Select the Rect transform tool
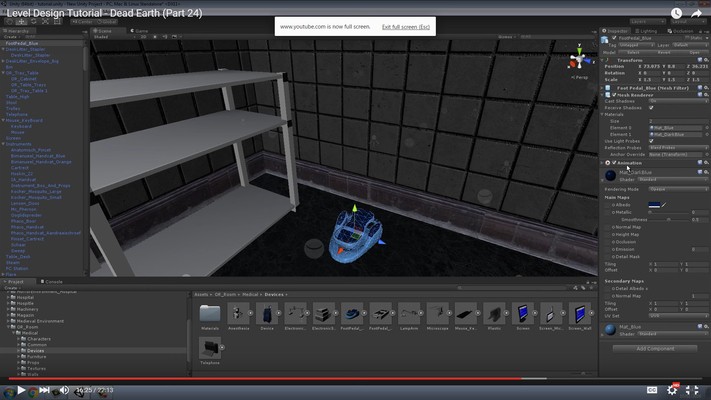The image size is (711, 400). (57, 21)
